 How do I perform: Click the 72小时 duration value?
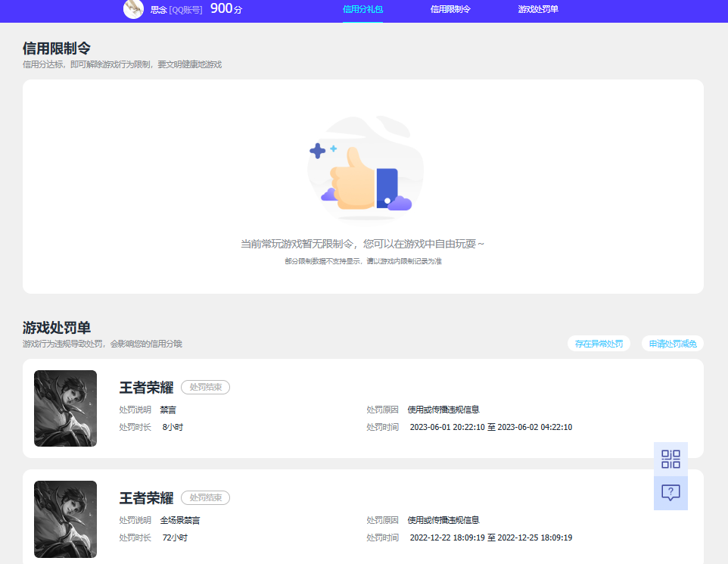[175, 538]
